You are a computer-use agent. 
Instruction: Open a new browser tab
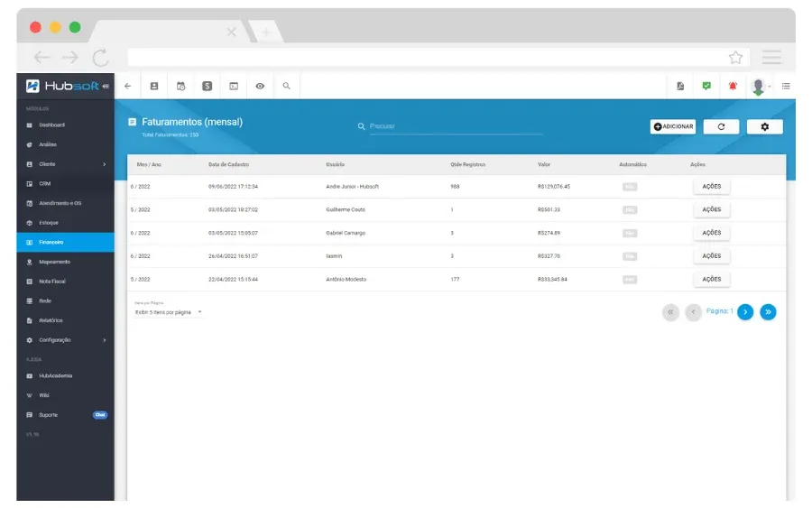tap(265, 32)
